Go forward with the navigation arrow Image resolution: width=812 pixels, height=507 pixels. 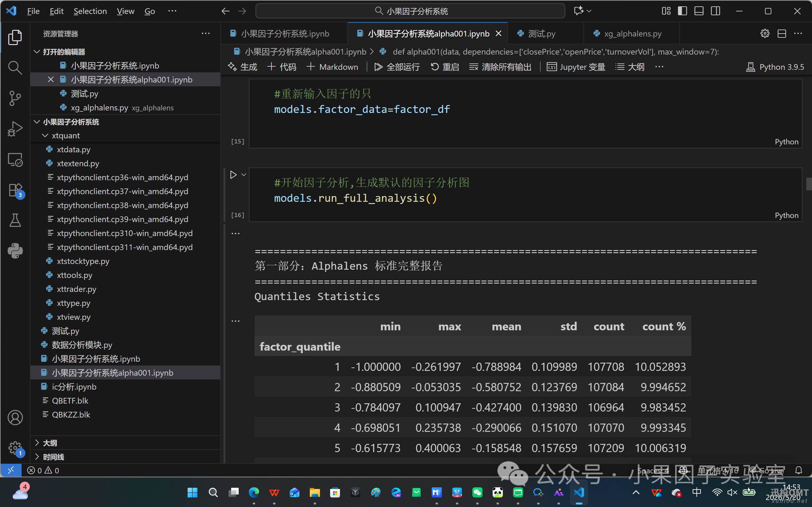(x=242, y=11)
